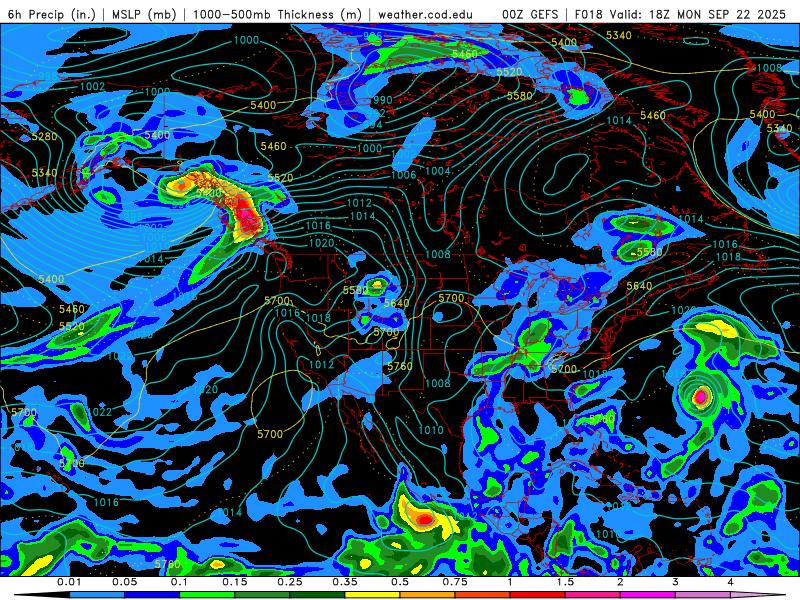Click the 4 value on the precipitation legend
Viewport: 800px width, 600px height.
pos(731,582)
